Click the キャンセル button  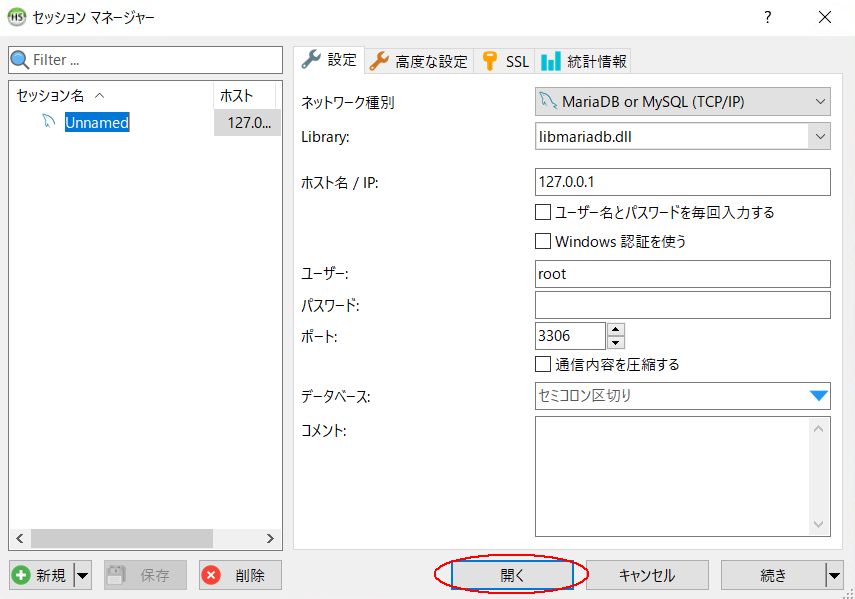pos(647,575)
